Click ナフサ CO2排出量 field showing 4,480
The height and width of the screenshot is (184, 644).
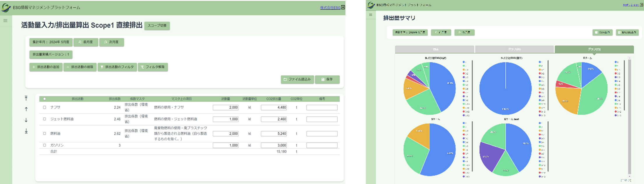pyautogui.click(x=274, y=107)
